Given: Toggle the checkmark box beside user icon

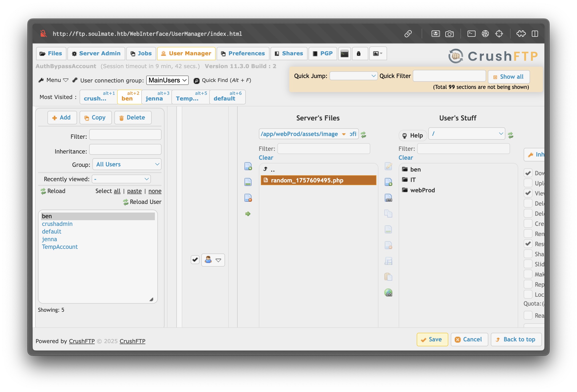Looking at the screenshot, I should pyautogui.click(x=195, y=260).
